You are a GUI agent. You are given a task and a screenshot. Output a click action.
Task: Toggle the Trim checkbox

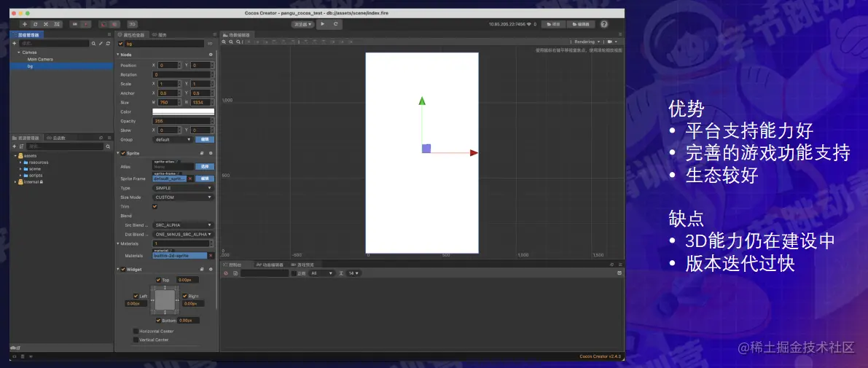tap(155, 206)
